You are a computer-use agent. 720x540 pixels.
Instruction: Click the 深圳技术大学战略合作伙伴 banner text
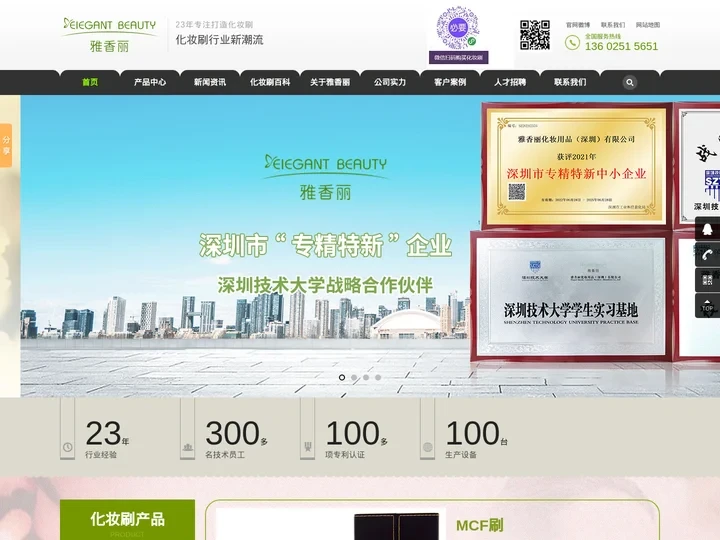[x=325, y=285]
